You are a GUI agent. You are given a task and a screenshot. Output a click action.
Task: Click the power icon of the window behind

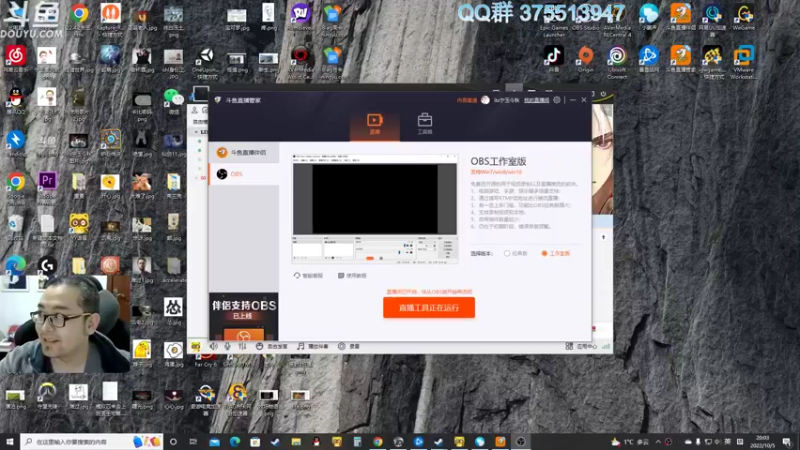(x=603, y=94)
